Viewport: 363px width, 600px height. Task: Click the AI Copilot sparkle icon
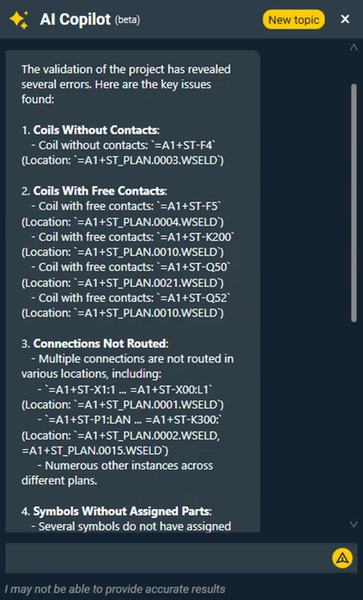[18, 20]
